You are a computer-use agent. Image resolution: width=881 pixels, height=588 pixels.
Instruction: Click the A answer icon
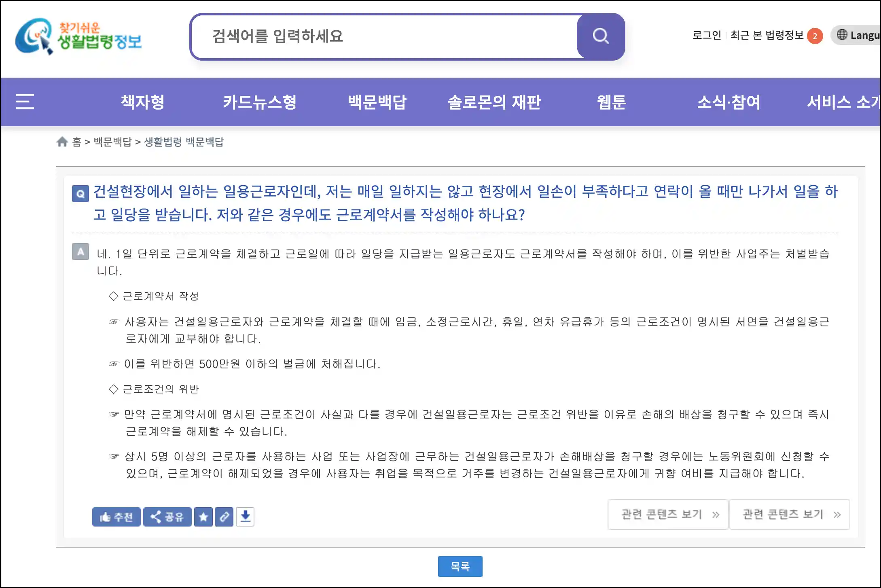pos(80,252)
